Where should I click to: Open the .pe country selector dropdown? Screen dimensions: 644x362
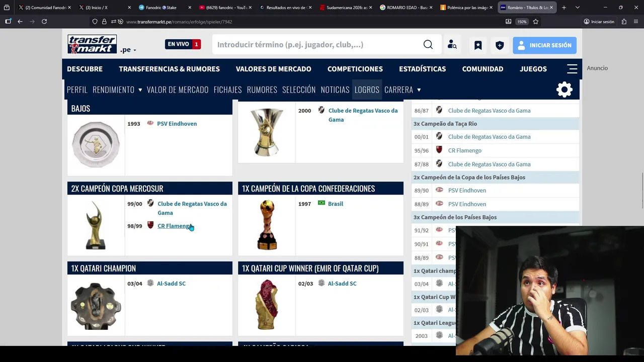pyautogui.click(x=128, y=50)
